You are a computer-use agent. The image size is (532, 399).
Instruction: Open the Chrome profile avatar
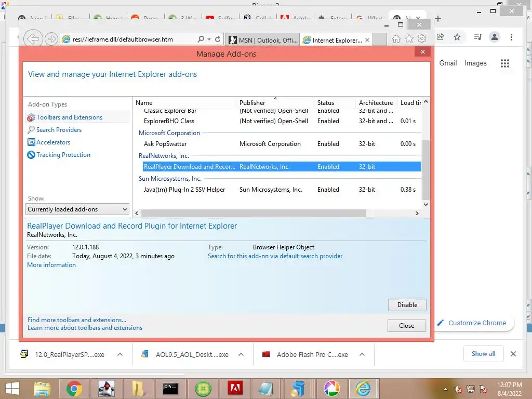click(495, 37)
